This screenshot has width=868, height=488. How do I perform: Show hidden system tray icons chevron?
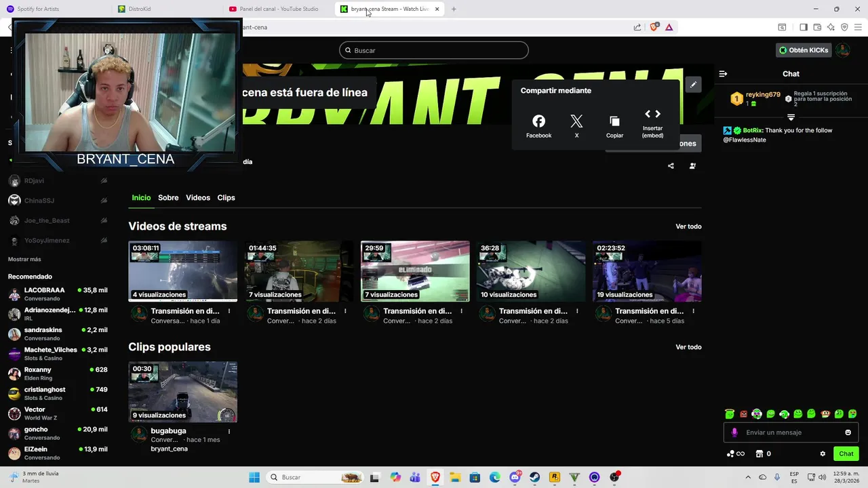748,477
